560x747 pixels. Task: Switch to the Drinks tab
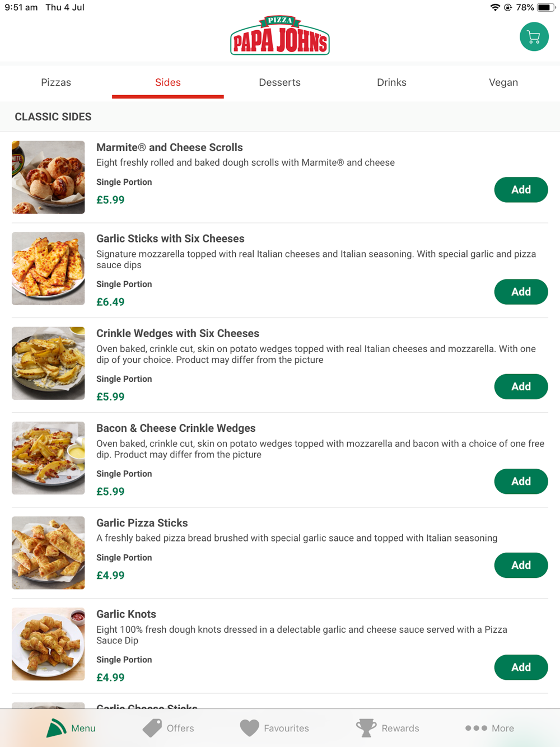pos(391,82)
